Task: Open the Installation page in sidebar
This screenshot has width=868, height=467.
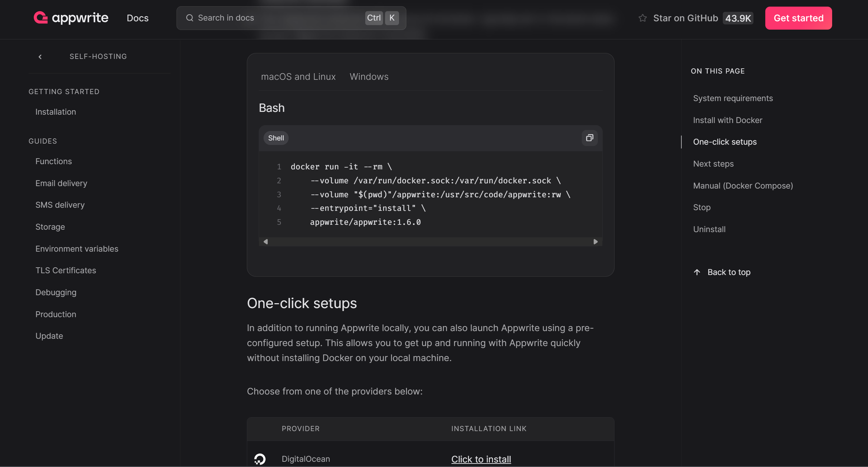Action: tap(56, 112)
